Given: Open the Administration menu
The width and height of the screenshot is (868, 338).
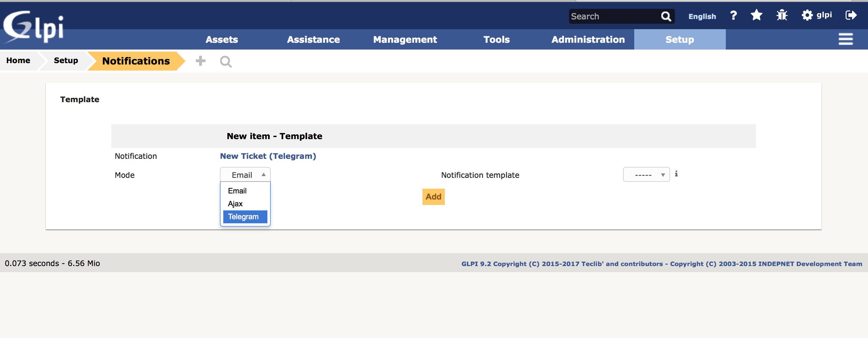Looking at the screenshot, I should (x=588, y=39).
